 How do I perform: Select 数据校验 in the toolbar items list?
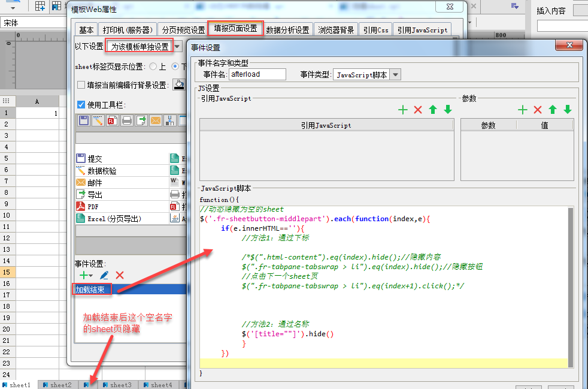tap(122, 170)
